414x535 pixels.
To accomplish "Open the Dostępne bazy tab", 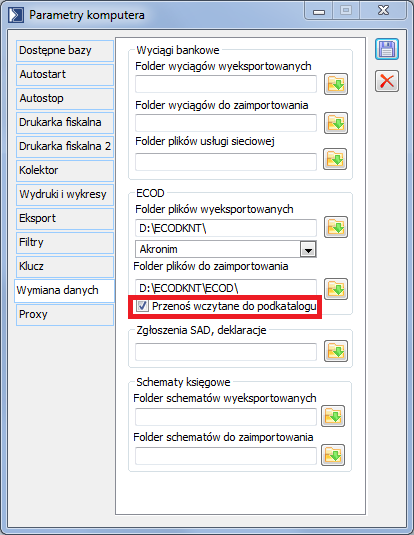I will [65, 51].
